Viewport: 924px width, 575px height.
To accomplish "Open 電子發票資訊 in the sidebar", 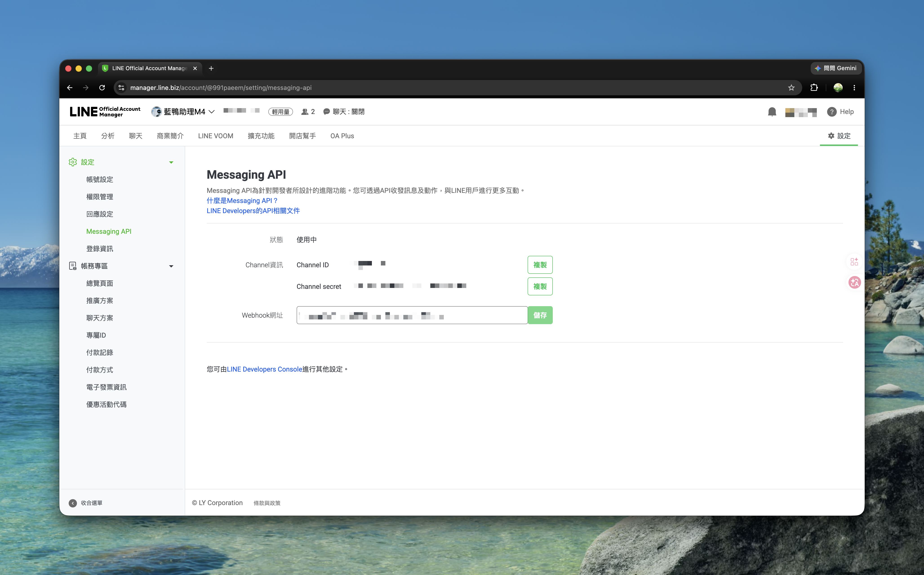I will pyautogui.click(x=107, y=387).
